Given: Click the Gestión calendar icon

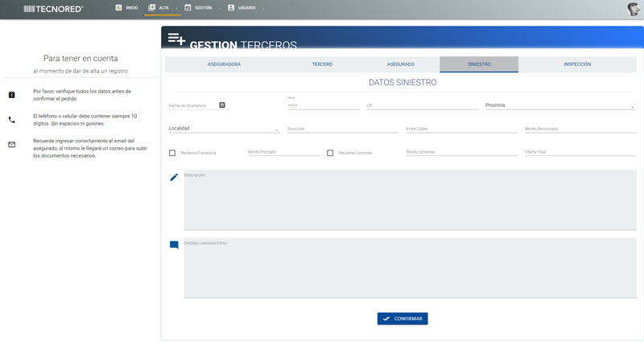Looking at the screenshot, I should click(188, 7).
